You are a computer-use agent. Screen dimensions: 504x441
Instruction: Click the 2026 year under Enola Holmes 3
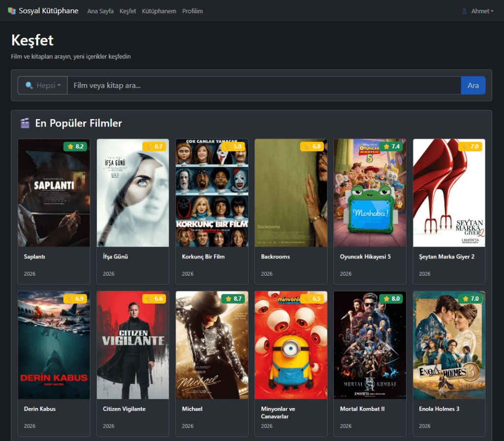425,426
